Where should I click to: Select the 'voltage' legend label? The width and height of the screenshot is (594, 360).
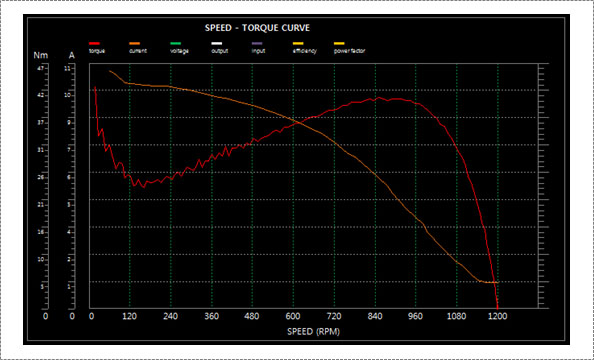point(180,51)
